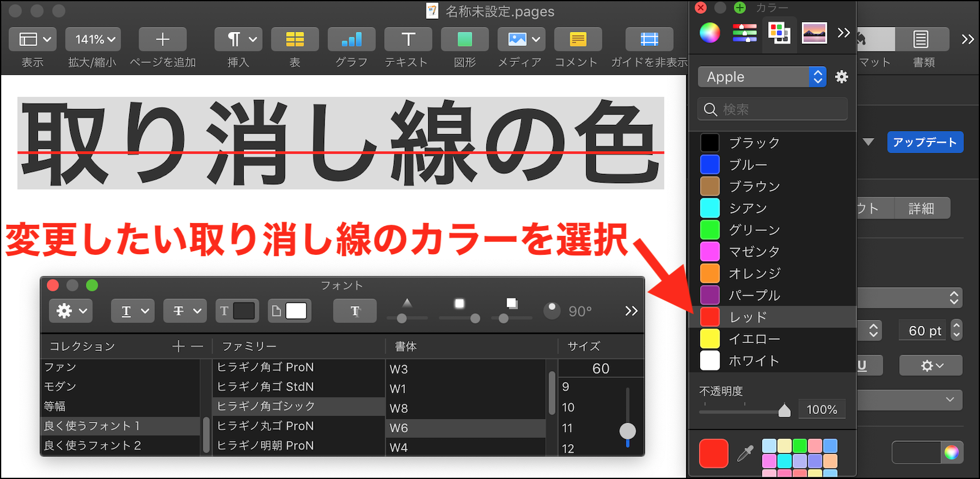Viewport: 980px width, 479px height.
Task: Toggle guides with ガイドを非表示 button
Action: [x=649, y=40]
